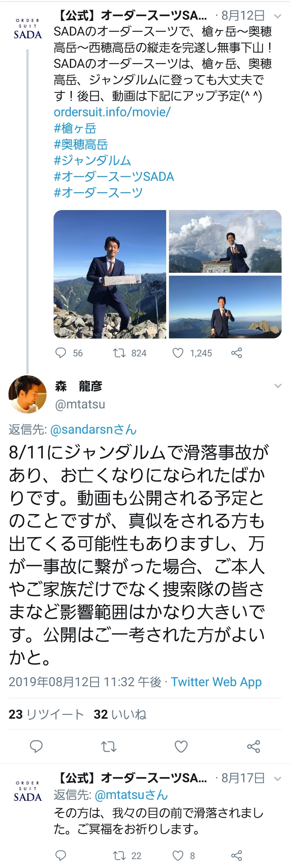Like 森 龍彦's main tweet
This screenshot has width=290, height=868.
tap(181, 746)
